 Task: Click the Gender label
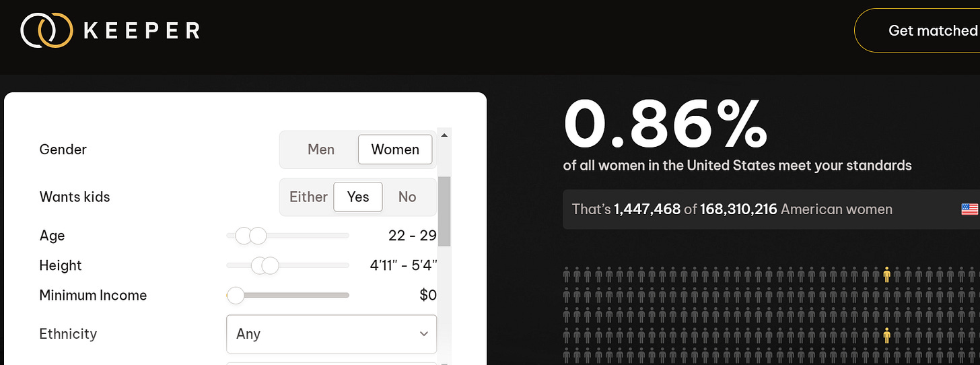click(x=63, y=150)
